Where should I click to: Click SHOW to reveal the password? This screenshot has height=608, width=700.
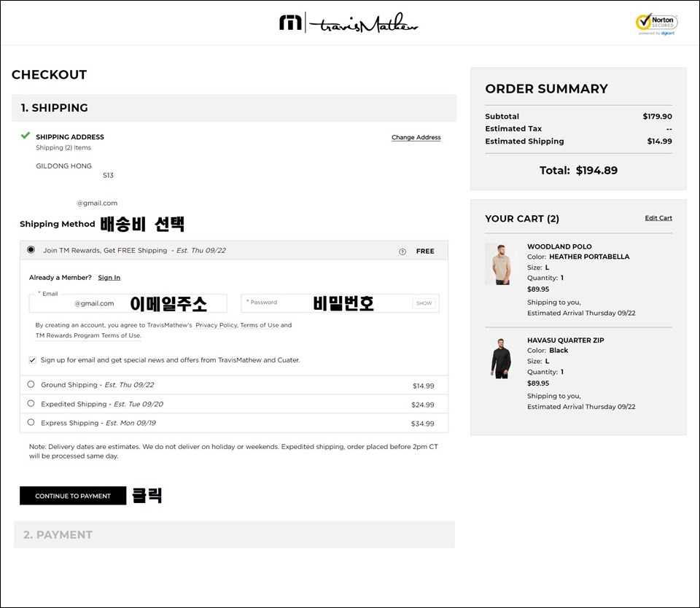pos(424,303)
